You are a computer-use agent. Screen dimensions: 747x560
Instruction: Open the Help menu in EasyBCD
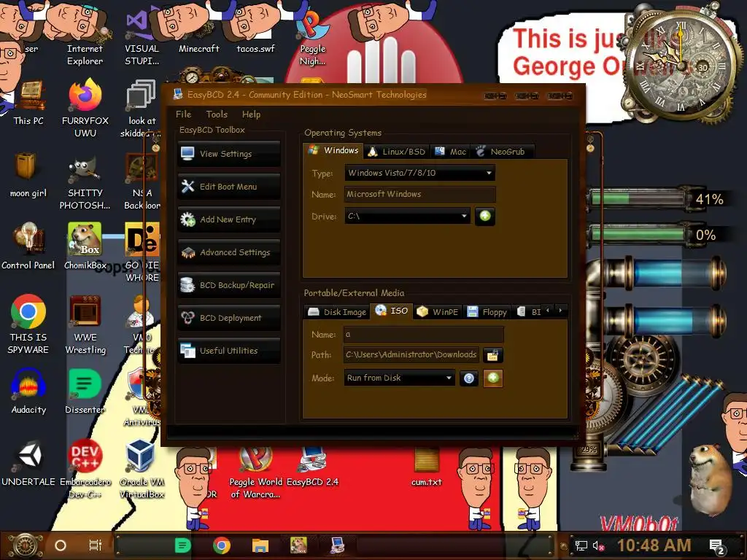(x=251, y=114)
